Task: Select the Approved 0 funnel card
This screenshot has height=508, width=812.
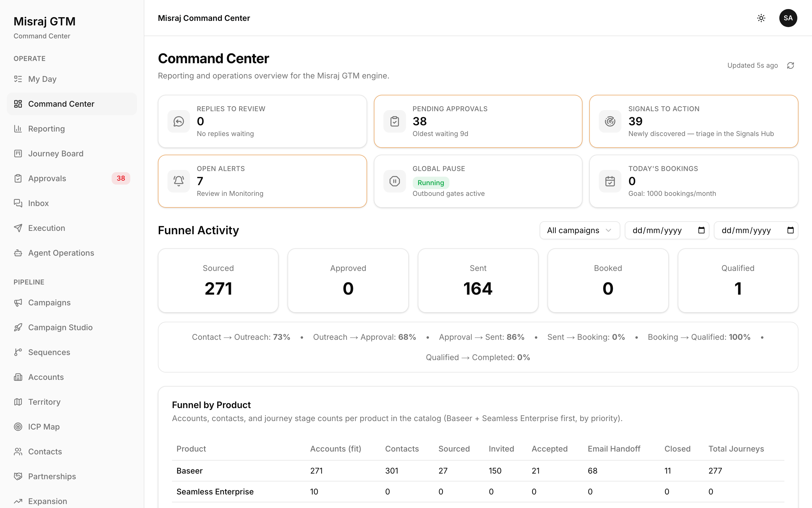Action: pyautogui.click(x=348, y=281)
